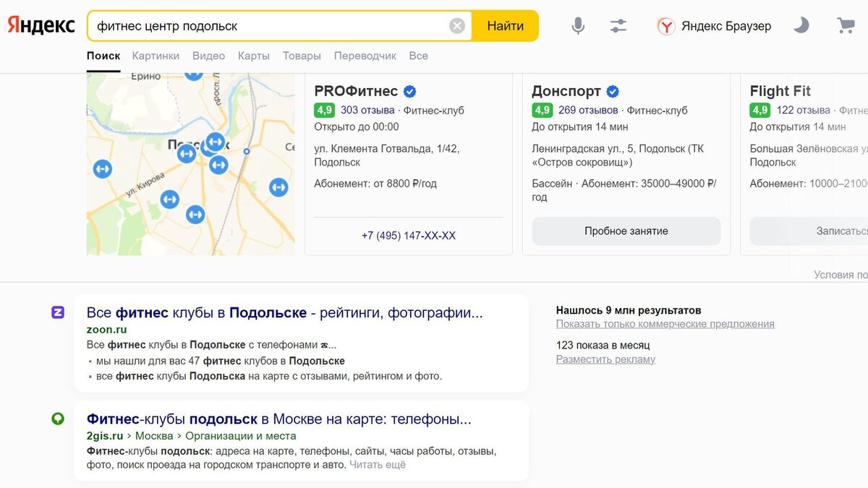Click PROФитнес address ул. Клемента Готвальда

click(x=386, y=155)
